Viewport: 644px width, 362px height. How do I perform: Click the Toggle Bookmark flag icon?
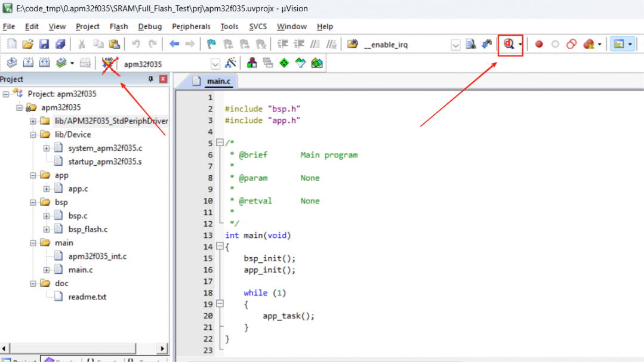(x=211, y=44)
